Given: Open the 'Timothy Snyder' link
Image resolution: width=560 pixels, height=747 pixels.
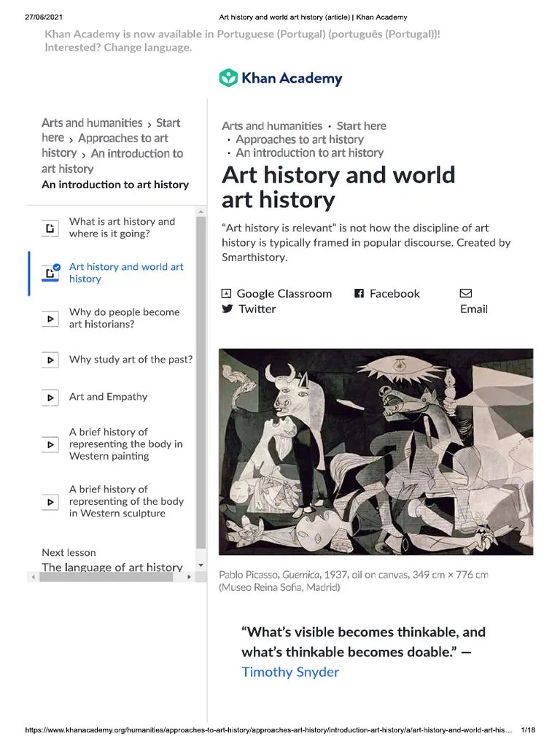Looking at the screenshot, I should [x=289, y=672].
